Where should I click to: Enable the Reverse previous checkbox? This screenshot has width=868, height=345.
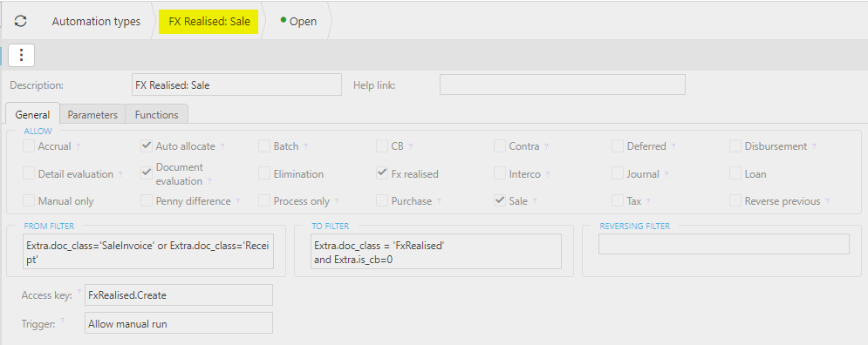pyautogui.click(x=735, y=201)
